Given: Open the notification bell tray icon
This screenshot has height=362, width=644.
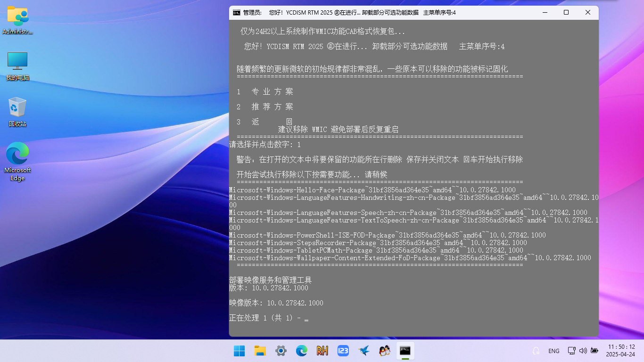Looking at the screenshot, I should [x=536, y=351].
